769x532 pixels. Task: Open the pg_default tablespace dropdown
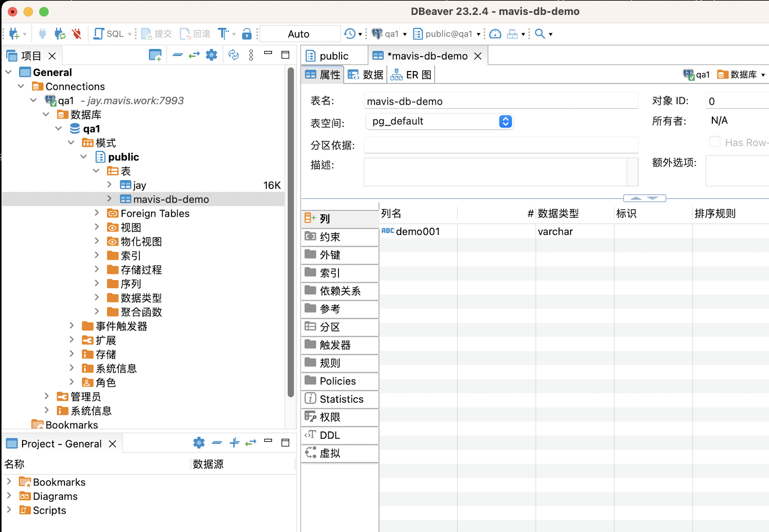(505, 122)
